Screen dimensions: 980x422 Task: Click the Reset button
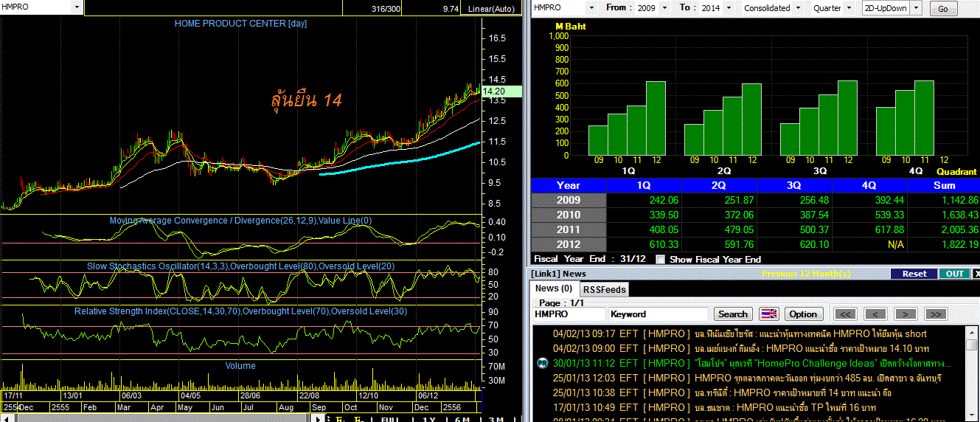pyautogui.click(x=914, y=273)
